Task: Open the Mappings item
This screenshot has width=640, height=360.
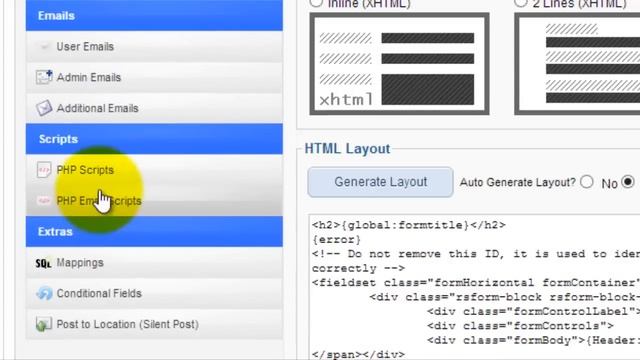Action: [x=154, y=262]
